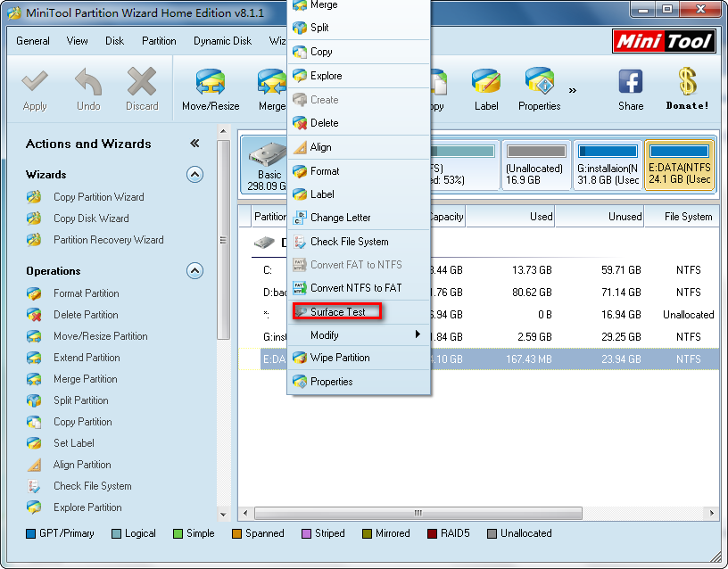The width and height of the screenshot is (728, 569).
Task: Select Surface Test in context menu
Action: point(336,312)
